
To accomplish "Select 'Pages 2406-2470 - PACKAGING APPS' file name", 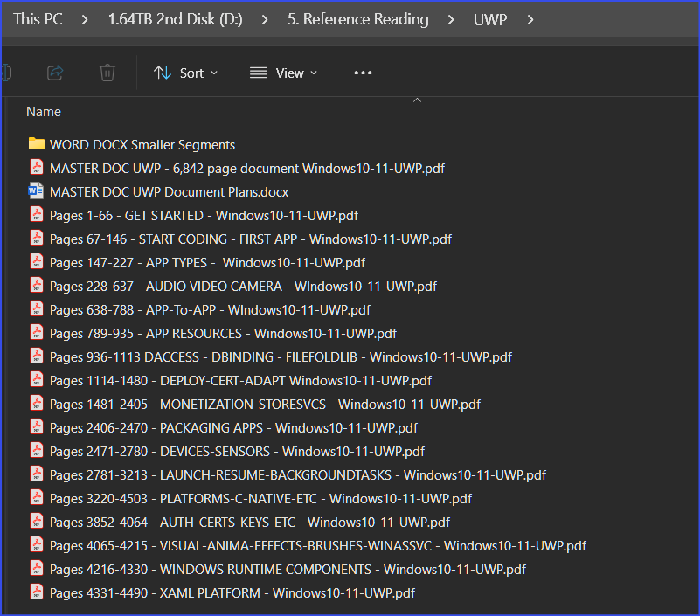I will coord(233,428).
